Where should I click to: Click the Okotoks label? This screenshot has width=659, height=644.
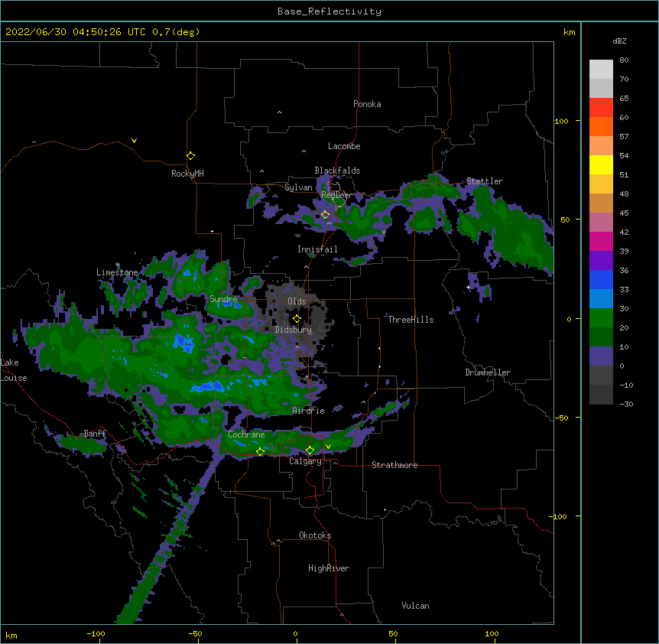315,535
